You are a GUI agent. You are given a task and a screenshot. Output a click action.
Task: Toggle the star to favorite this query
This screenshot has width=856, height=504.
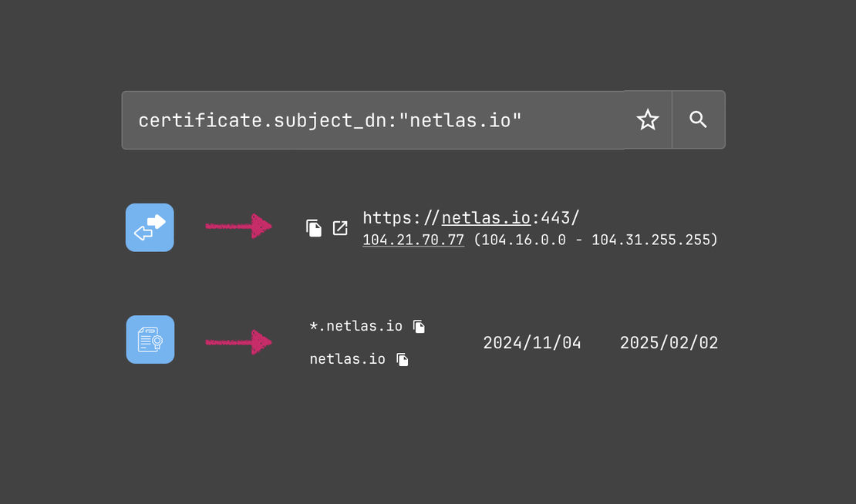(x=647, y=119)
